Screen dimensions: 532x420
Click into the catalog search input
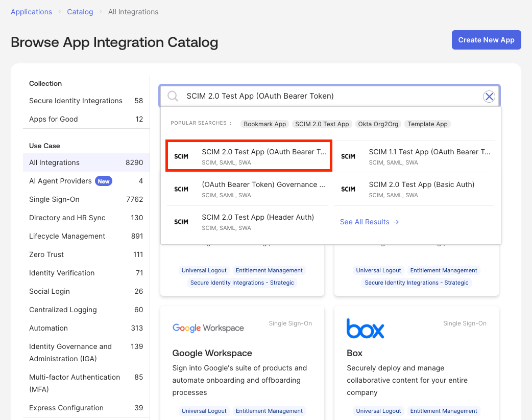coord(329,96)
